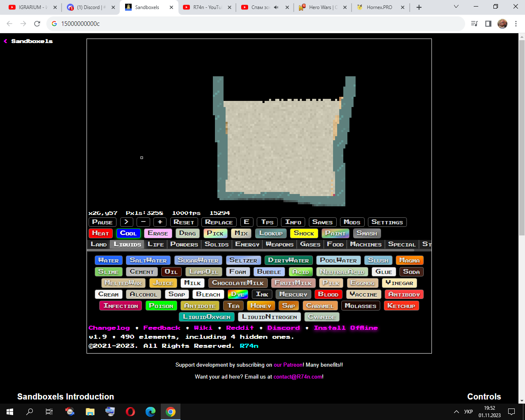Viewport: 525px width, 420px height.
Task: Open the Windows notification center
Action: 511,412
